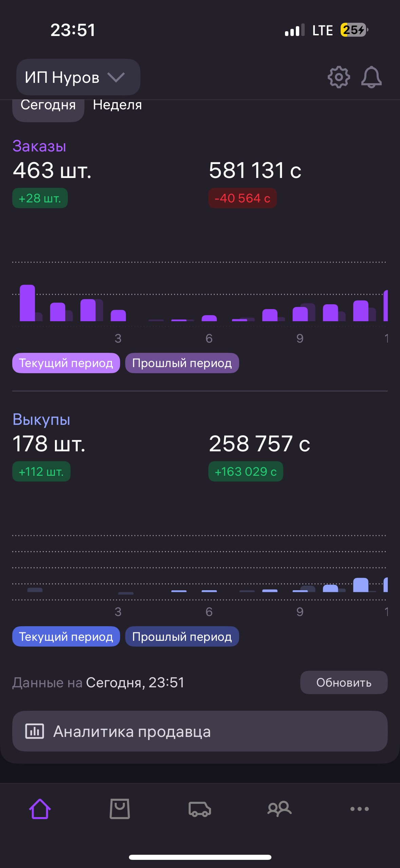Open the delivery truck tab
Viewport: 400px width, 868px height.
[x=200, y=809]
